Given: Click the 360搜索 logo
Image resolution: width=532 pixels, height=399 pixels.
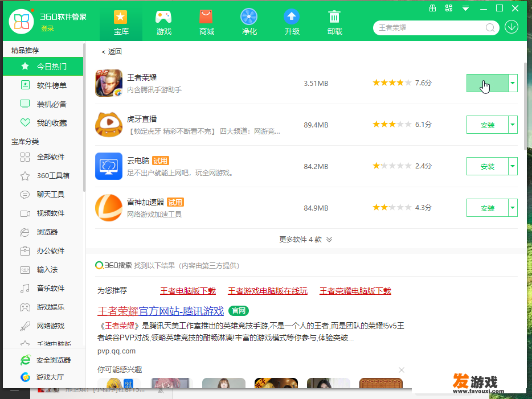Looking at the screenshot, I should [x=113, y=265].
